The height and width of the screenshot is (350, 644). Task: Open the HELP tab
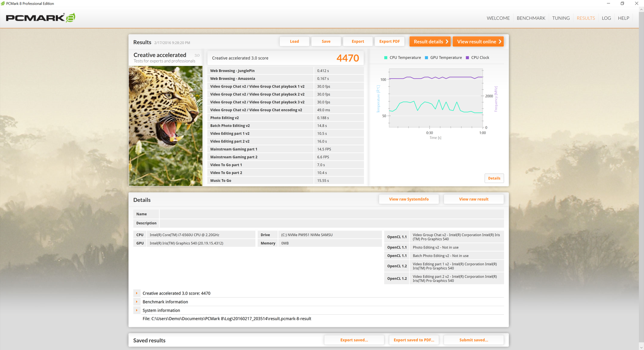pos(624,18)
